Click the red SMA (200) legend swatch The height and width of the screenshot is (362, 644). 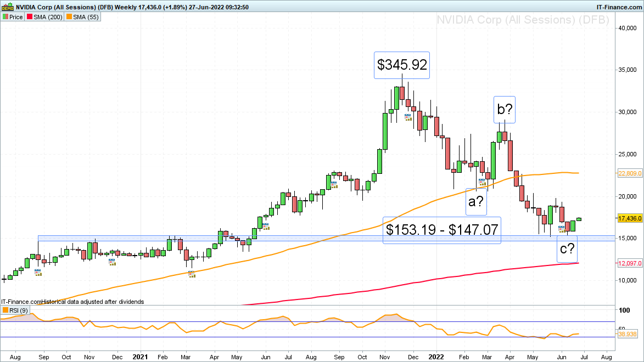(x=30, y=17)
